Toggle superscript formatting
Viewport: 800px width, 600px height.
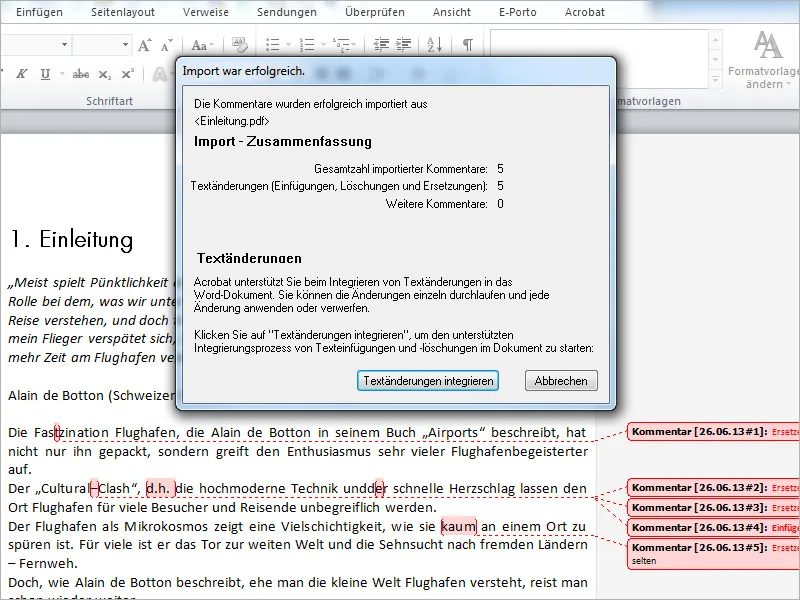(128, 74)
